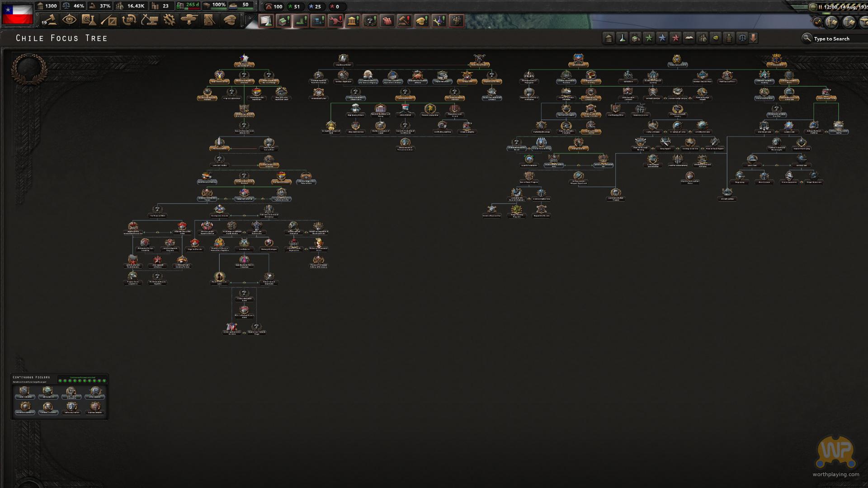Open the Trade rifle-and-crate menu
The height and width of the screenshot is (488, 868).
tap(109, 20)
